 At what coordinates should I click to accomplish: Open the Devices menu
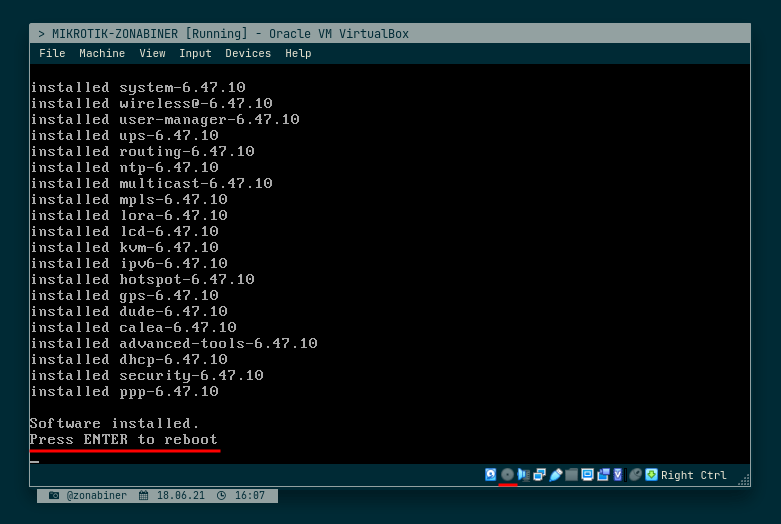pos(248,53)
